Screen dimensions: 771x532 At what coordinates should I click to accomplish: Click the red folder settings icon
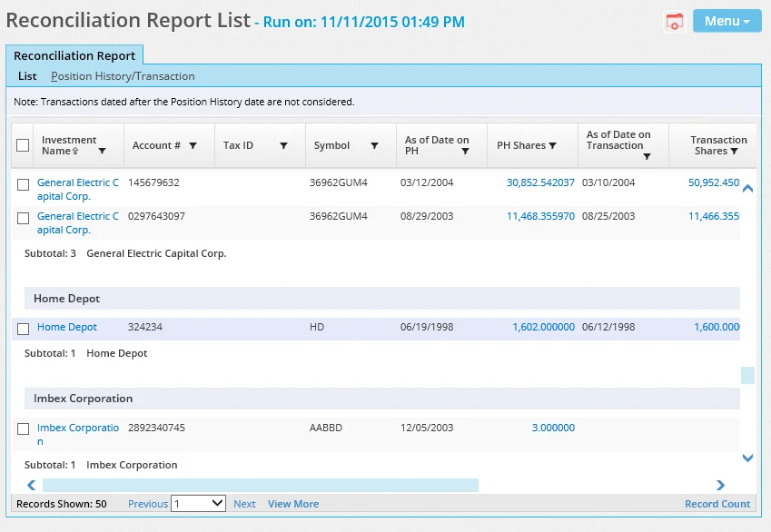[x=674, y=20]
